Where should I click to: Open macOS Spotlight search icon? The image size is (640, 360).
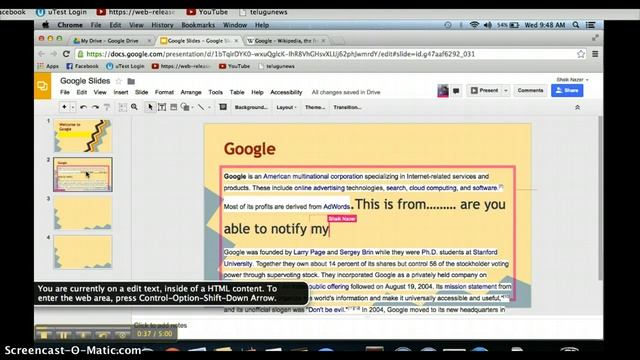pyautogui.click(x=576, y=25)
